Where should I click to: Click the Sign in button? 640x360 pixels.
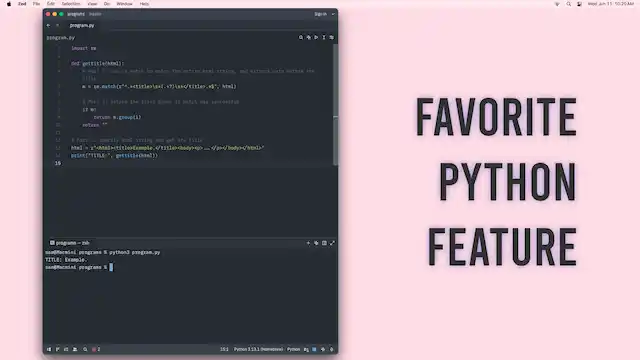click(x=320, y=14)
